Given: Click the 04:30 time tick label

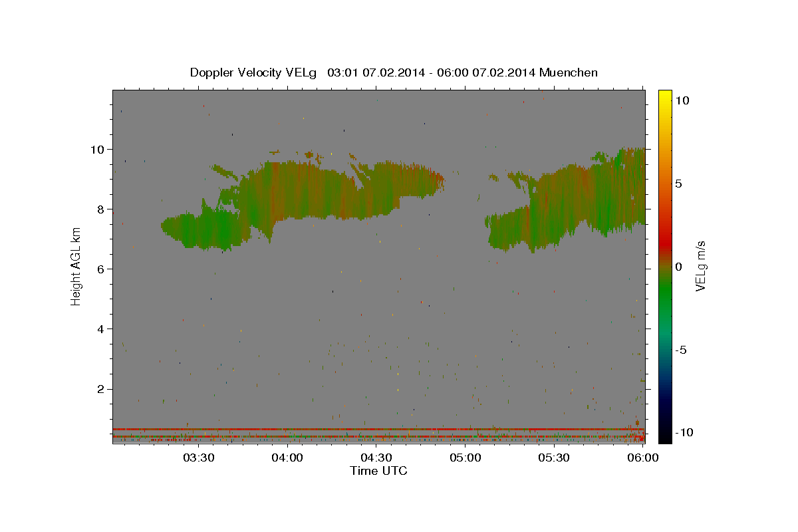Looking at the screenshot, I should pos(376,458).
